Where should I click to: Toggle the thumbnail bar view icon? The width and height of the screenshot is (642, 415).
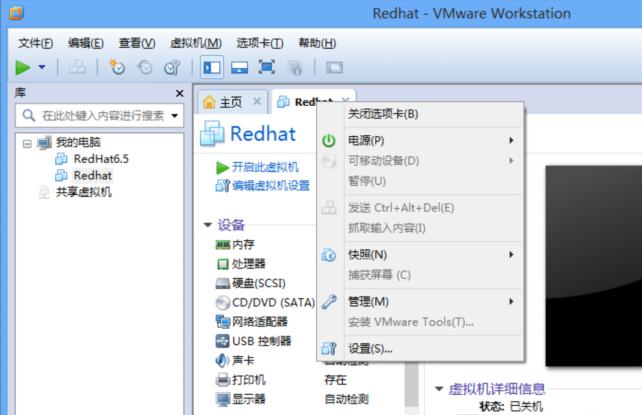coord(240,67)
